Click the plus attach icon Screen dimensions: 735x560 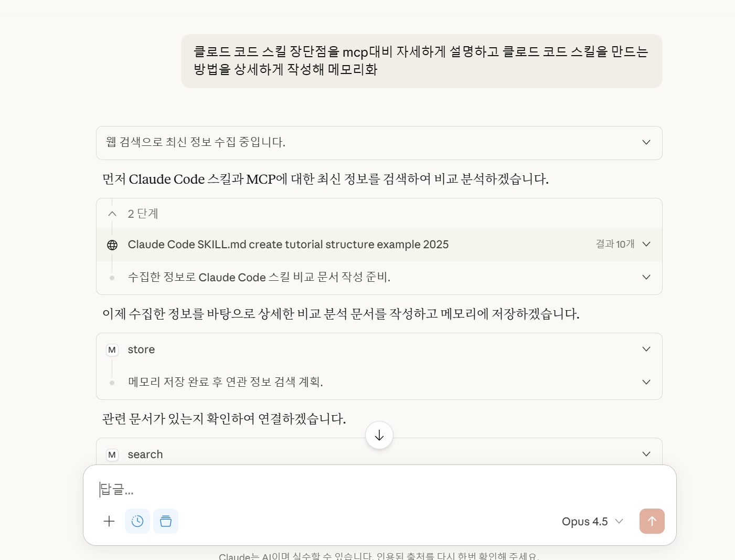point(109,521)
